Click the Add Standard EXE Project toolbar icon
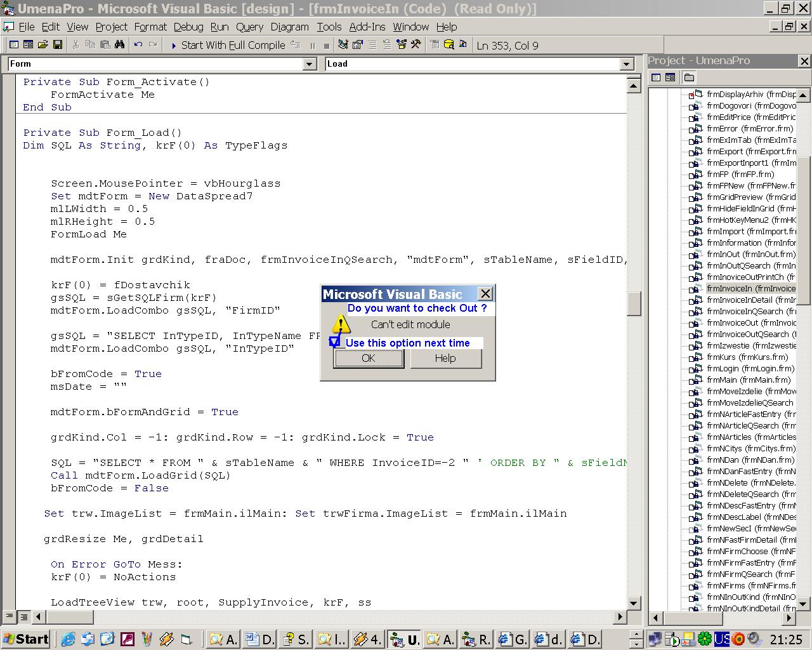 14,45
